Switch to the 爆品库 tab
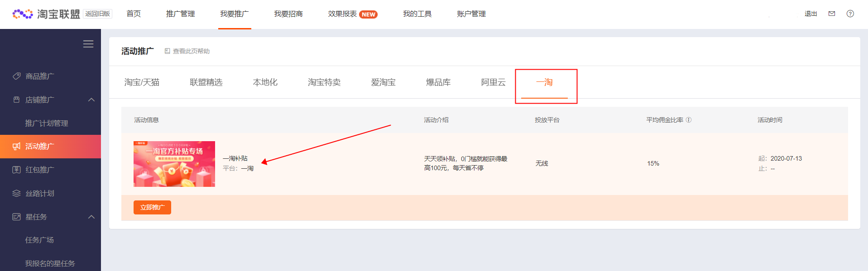This screenshot has width=868, height=271. [438, 82]
